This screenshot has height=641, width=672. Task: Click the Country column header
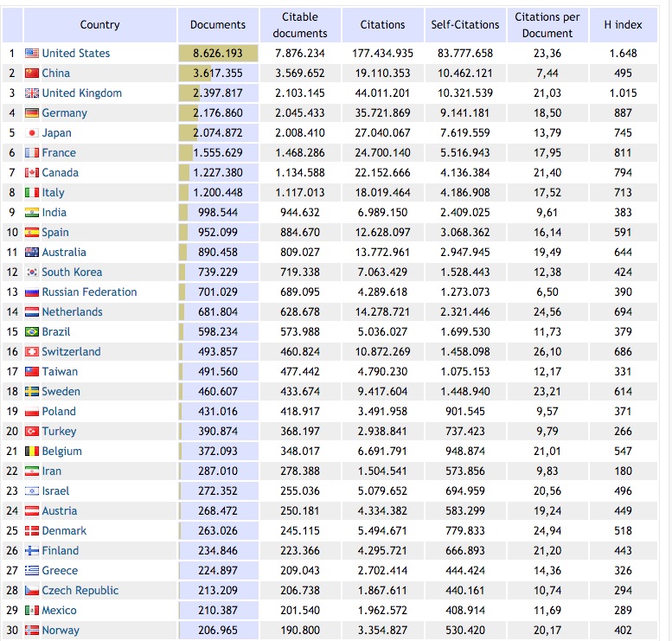pos(99,25)
